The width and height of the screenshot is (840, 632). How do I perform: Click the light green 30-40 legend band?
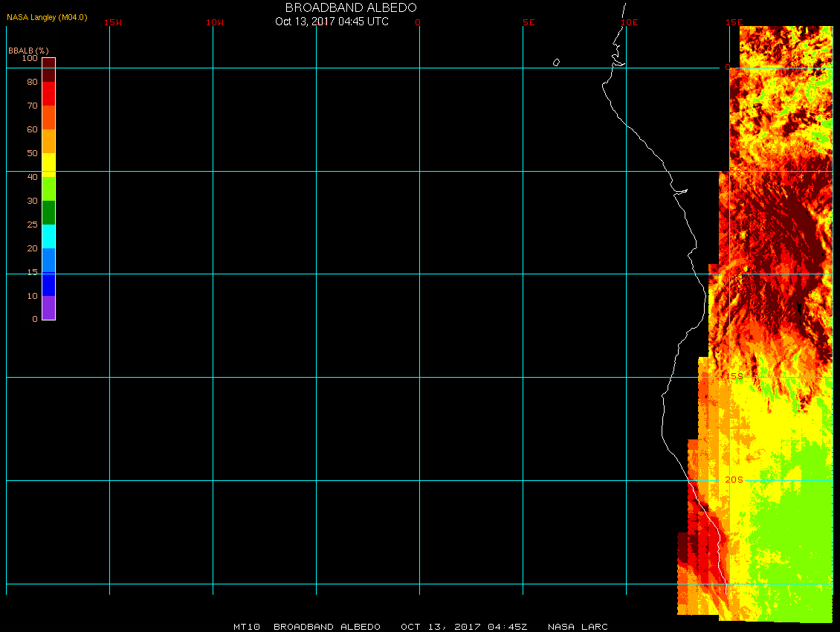point(48,188)
